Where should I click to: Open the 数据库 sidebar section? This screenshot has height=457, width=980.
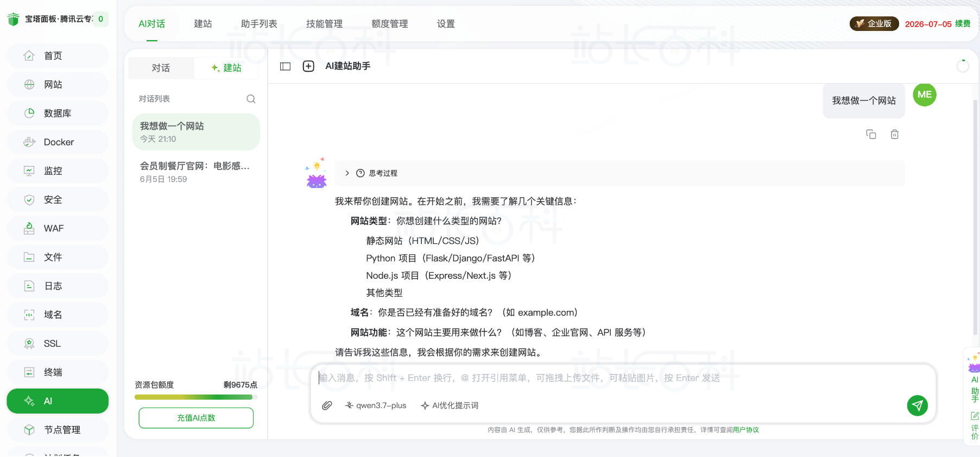[x=57, y=113]
